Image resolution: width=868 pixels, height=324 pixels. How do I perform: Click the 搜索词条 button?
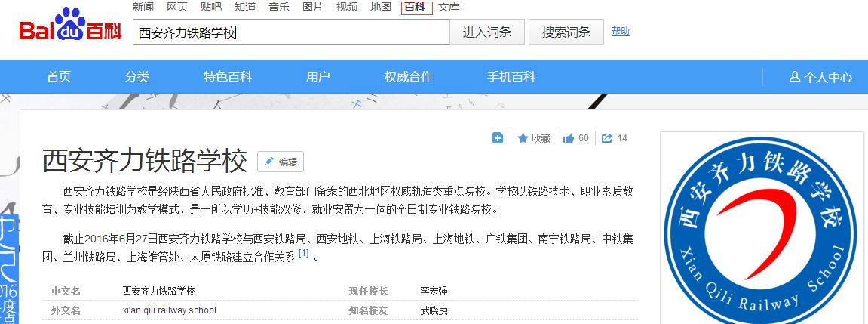(566, 32)
